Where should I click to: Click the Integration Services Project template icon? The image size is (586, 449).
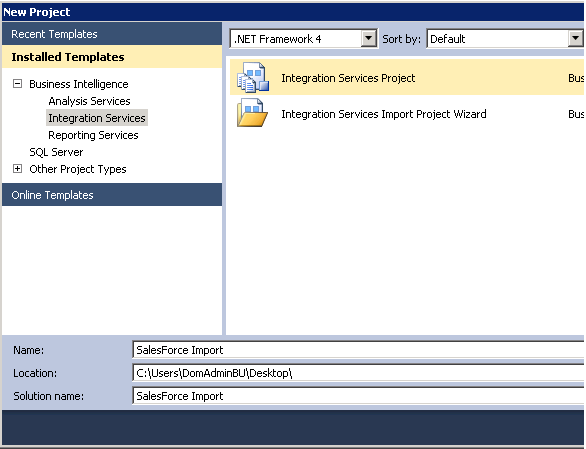click(253, 77)
